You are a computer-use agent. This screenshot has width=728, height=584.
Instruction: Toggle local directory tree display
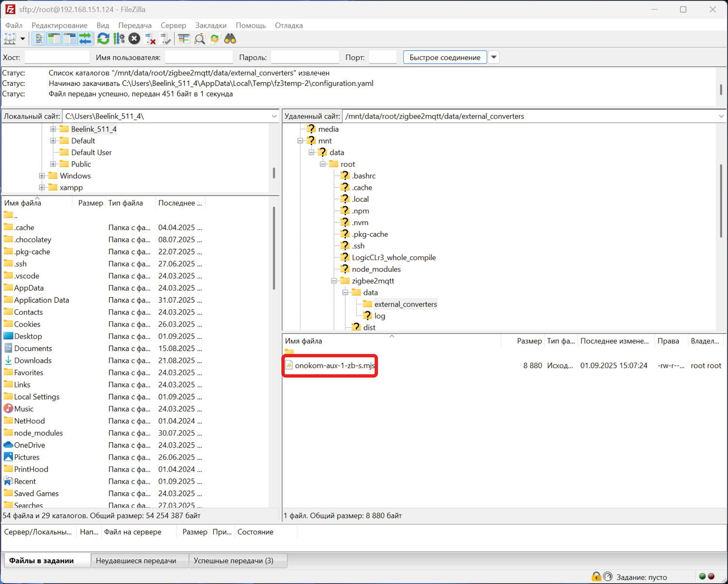coord(54,39)
